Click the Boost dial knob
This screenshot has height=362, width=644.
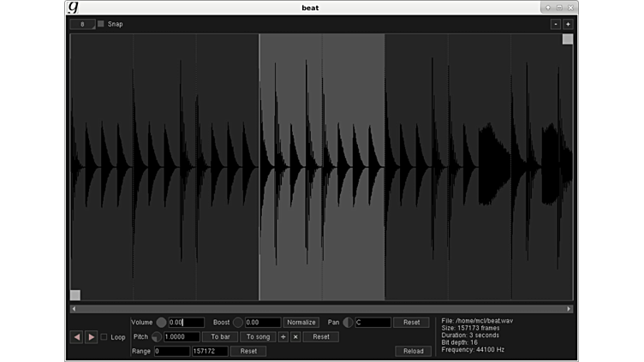[x=238, y=323]
